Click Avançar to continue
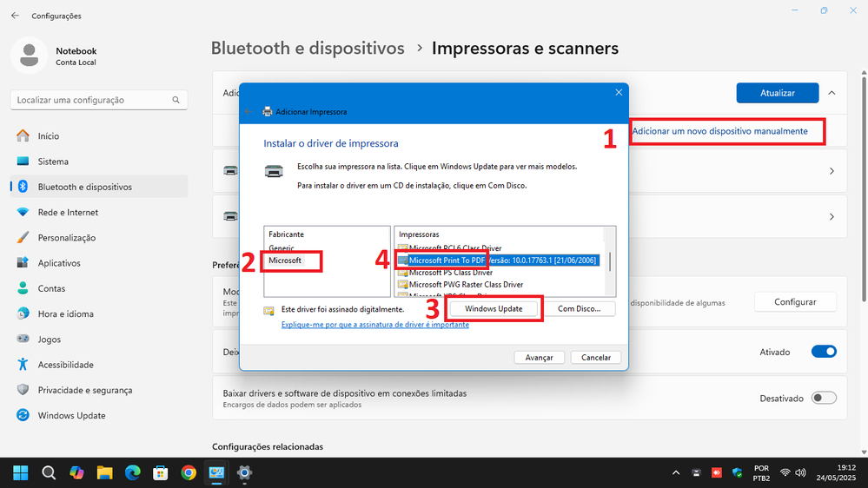The width and height of the screenshot is (868, 488). tap(539, 358)
